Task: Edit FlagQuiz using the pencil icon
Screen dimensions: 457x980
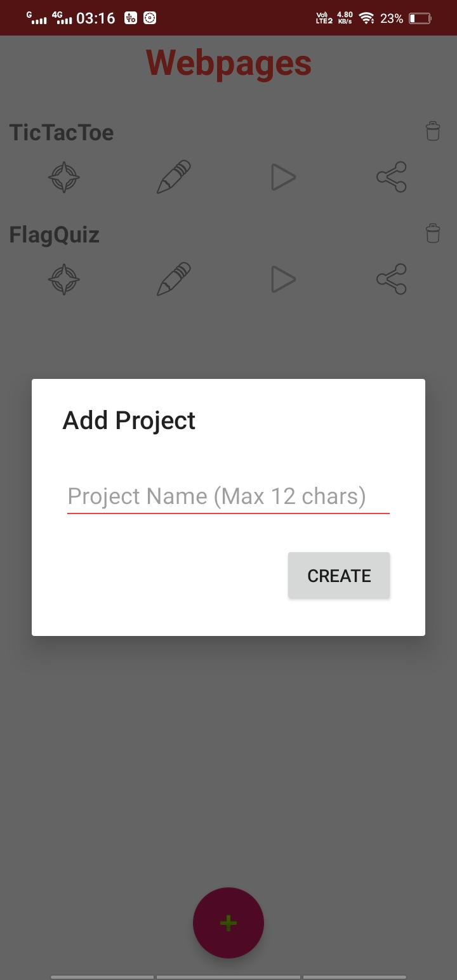Action: tap(173, 279)
